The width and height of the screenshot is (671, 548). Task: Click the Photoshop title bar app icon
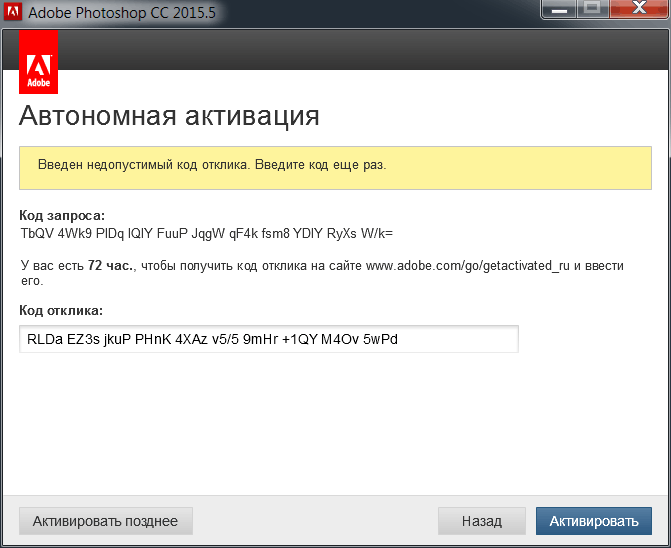pos(12,12)
